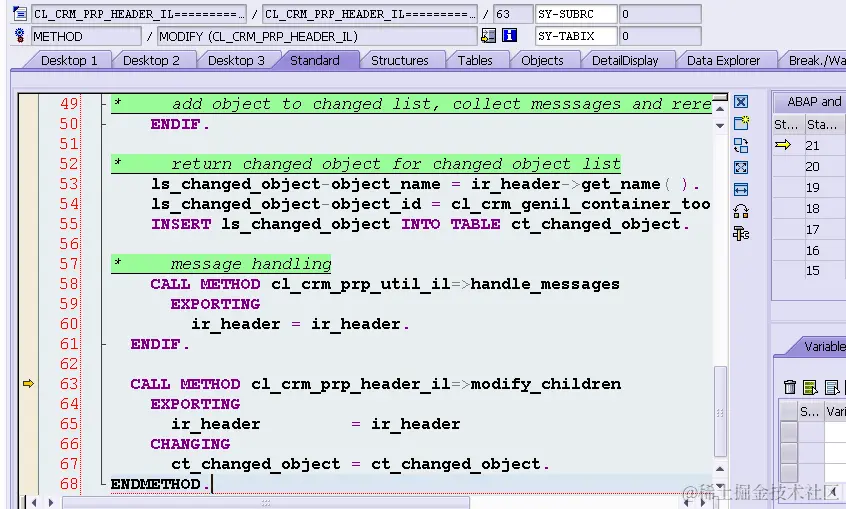Click stack level 20 row
Viewport: 846px width, 509px height.
click(x=809, y=166)
